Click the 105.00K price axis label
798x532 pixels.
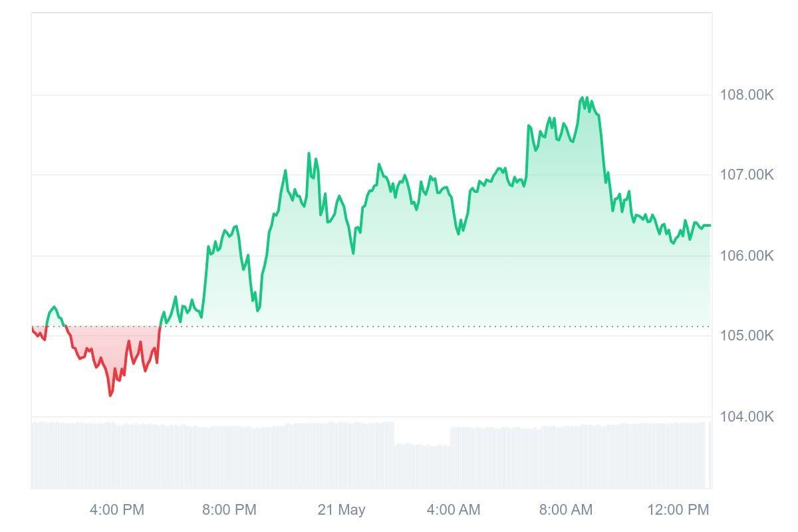click(x=746, y=336)
